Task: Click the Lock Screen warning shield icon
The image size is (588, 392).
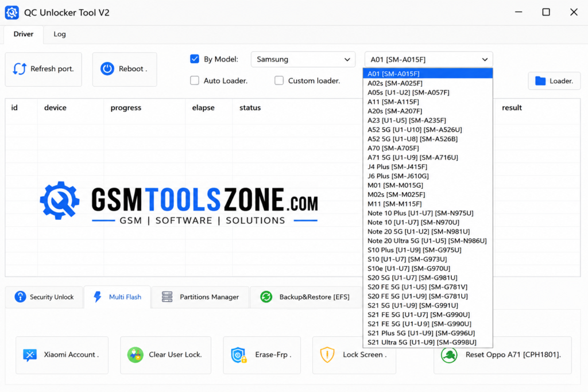Action: pyautogui.click(x=327, y=355)
